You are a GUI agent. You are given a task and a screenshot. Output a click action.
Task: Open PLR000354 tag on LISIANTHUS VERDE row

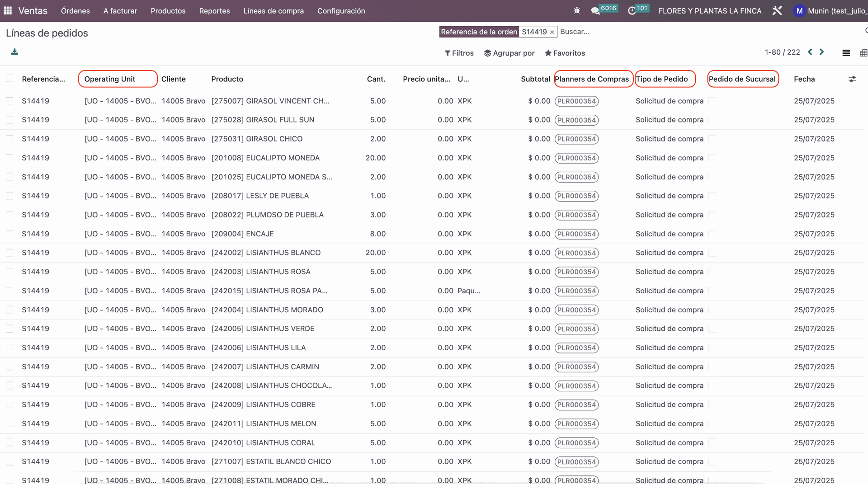coord(577,329)
